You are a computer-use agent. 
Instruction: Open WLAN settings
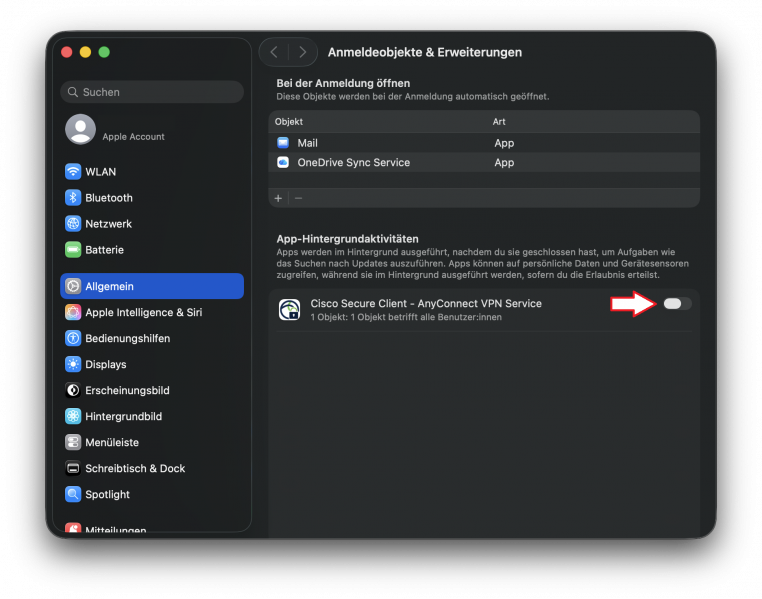(x=152, y=171)
